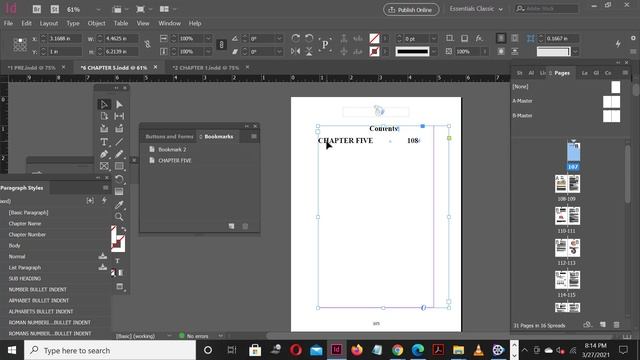Open the Pages panel flyout menu

(625, 73)
